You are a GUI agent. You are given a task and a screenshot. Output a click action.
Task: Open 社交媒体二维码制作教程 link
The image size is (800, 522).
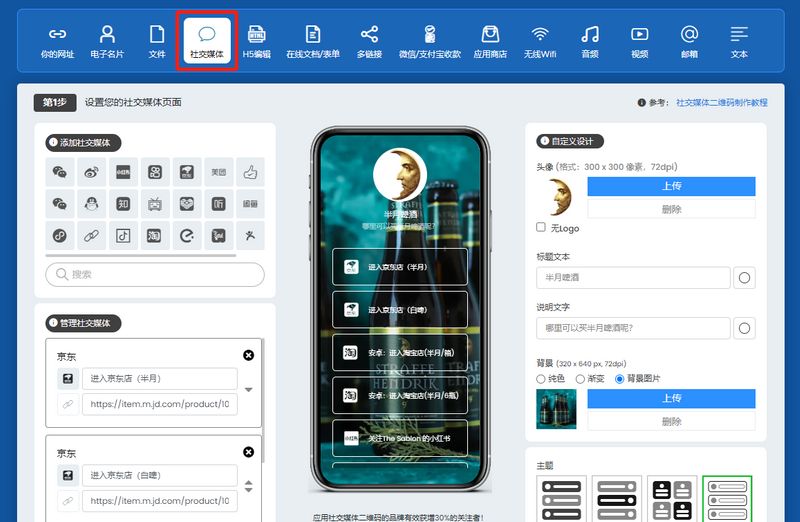point(721,103)
